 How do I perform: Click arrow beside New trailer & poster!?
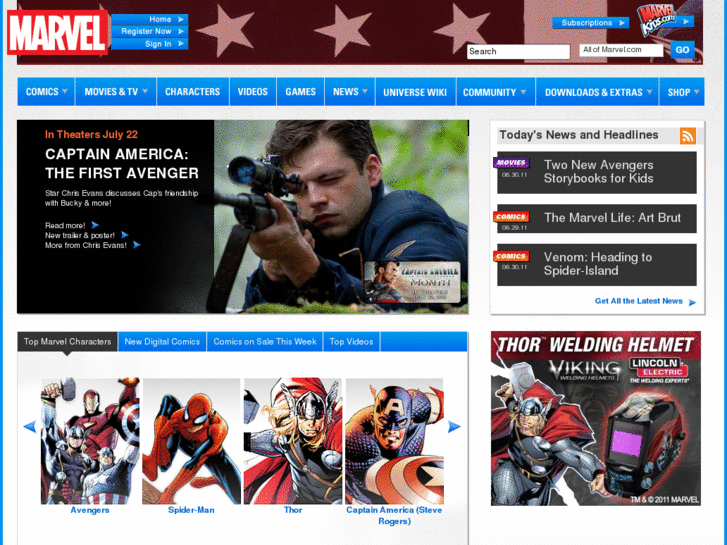point(125,235)
